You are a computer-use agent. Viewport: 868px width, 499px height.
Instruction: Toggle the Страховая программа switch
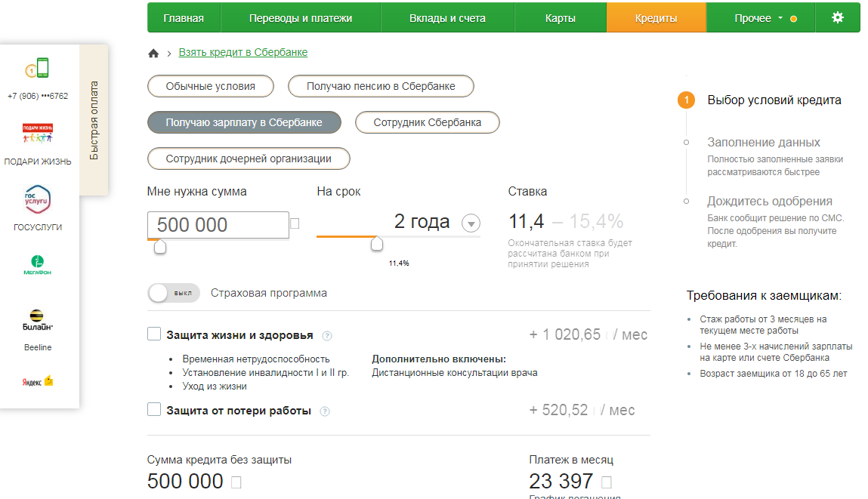point(174,293)
